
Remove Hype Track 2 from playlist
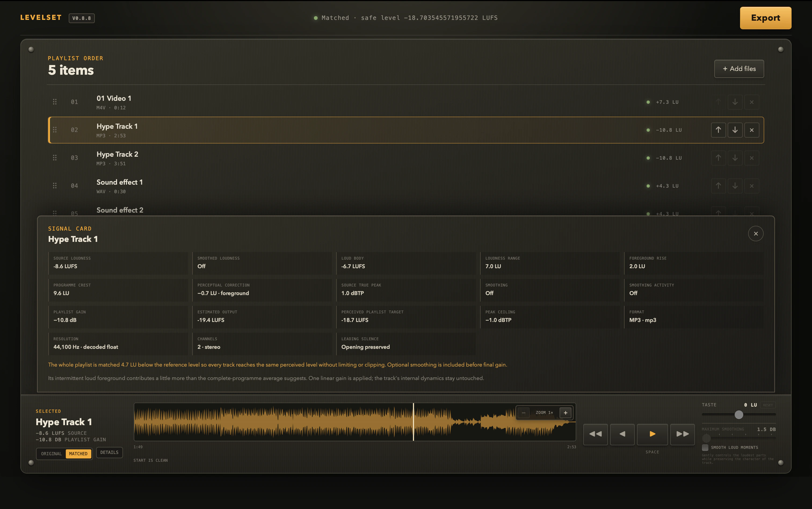click(752, 158)
